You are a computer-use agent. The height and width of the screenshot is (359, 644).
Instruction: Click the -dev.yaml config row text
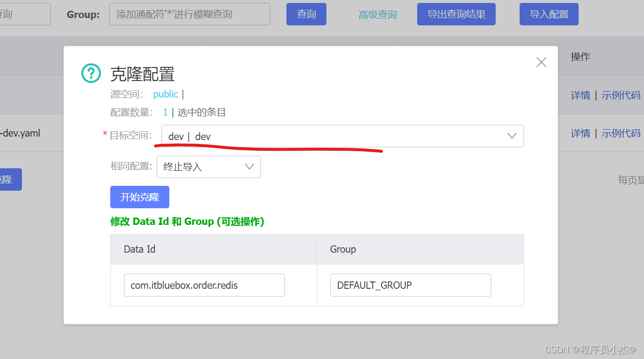[20, 133]
